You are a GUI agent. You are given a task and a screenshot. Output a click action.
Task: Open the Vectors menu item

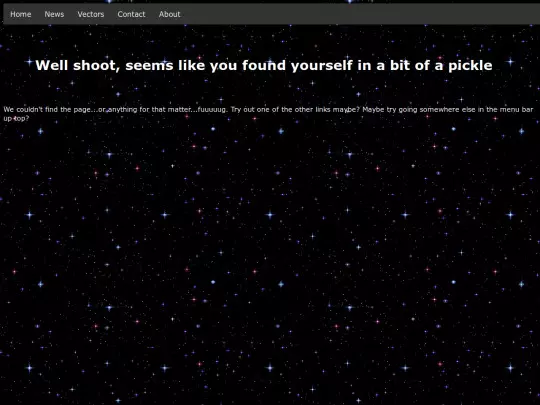(x=91, y=14)
